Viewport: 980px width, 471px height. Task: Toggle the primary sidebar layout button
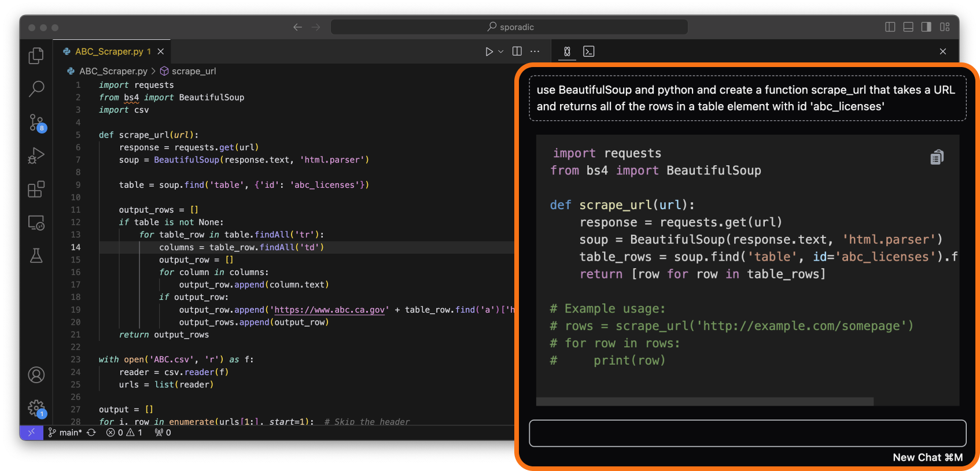(x=890, y=27)
